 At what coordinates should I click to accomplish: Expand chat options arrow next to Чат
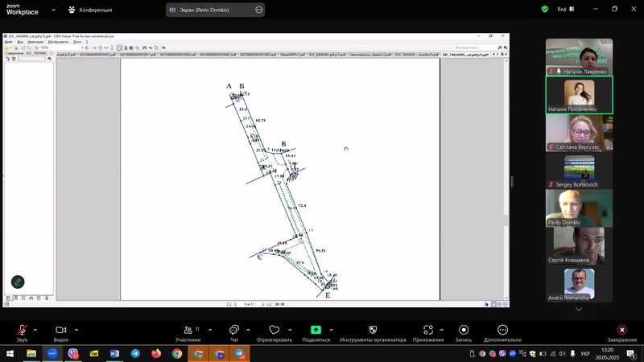[x=248, y=330]
